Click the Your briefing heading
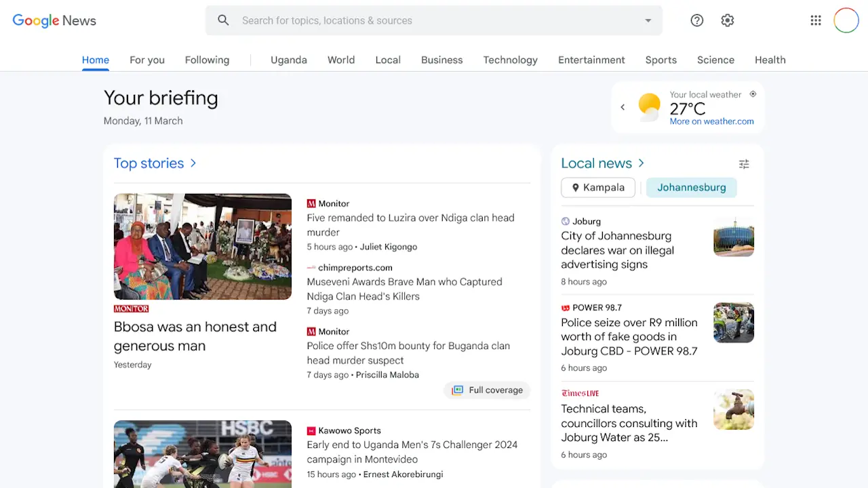 (161, 98)
